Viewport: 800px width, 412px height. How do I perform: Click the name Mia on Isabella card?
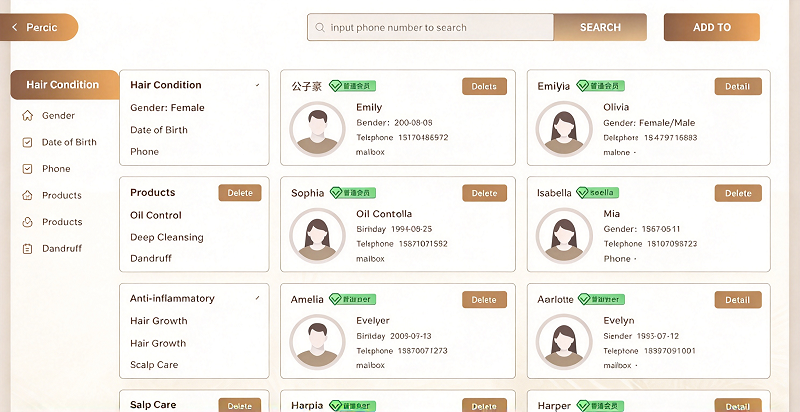click(x=612, y=214)
